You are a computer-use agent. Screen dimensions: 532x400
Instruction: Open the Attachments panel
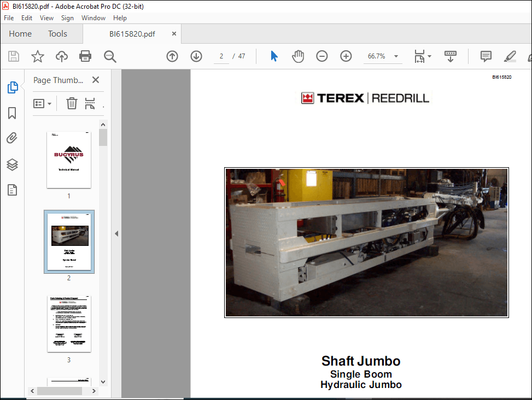(12, 138)
